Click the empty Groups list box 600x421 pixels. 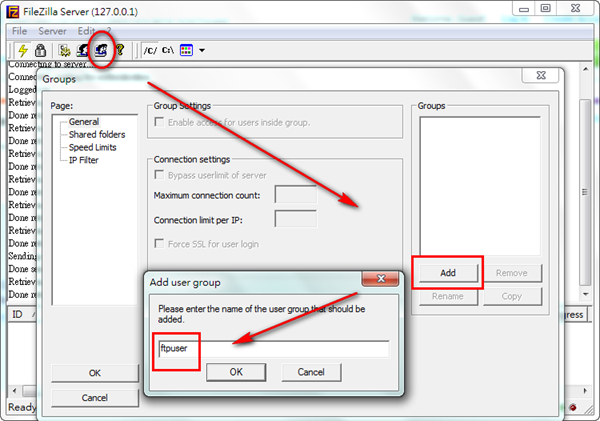(x=480, y=186)
